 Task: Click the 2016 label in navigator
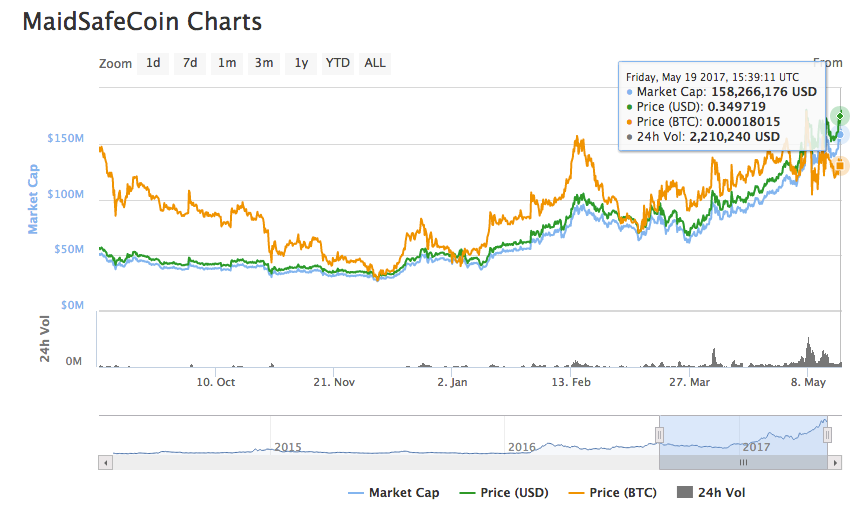coord(521,447)
